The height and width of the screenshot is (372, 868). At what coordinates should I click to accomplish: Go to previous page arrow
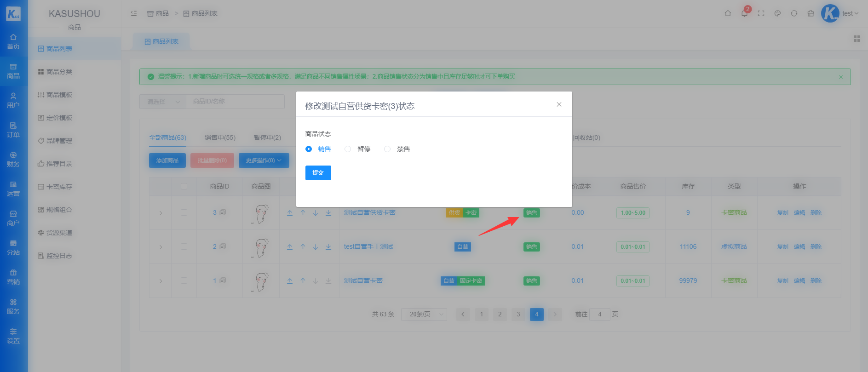tap(463, 315)
